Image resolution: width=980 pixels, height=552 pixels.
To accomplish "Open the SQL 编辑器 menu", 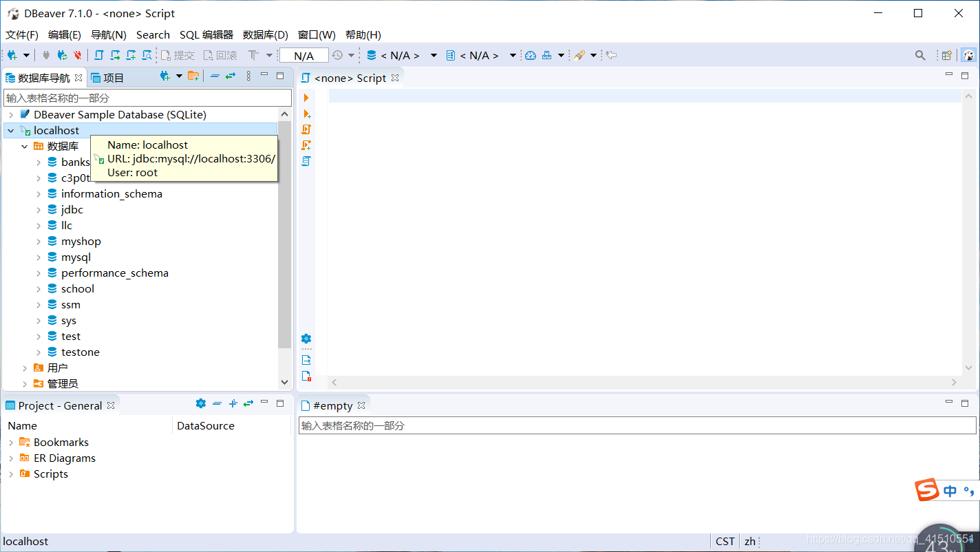I will pyautogui.click(x=206, y=34).
